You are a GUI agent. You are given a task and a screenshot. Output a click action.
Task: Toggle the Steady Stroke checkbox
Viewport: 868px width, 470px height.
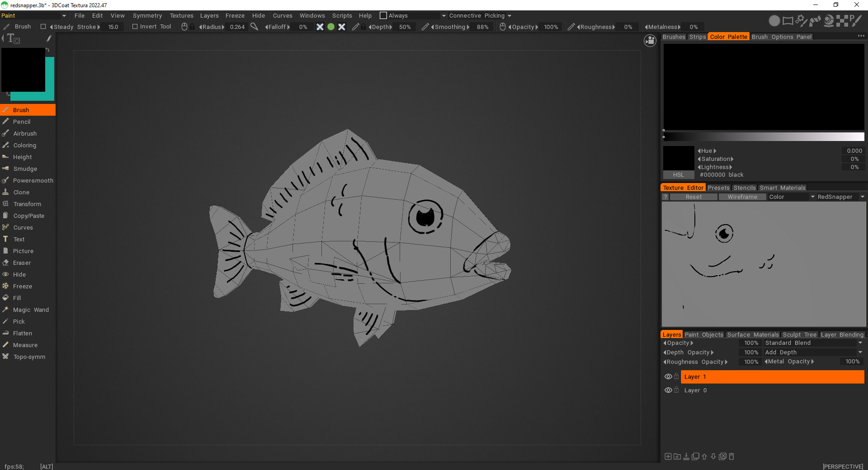coord(43,27)
